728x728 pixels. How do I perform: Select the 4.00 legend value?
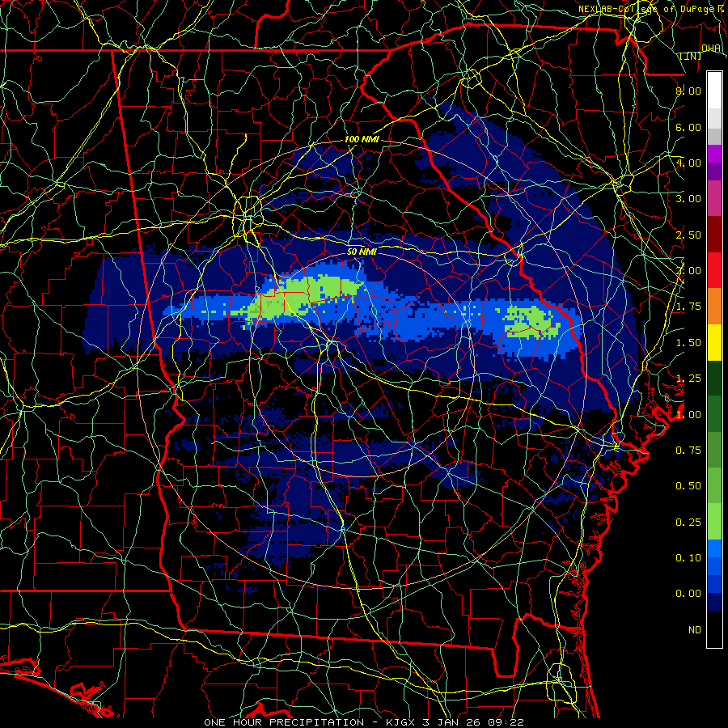(x=688, y=163)
